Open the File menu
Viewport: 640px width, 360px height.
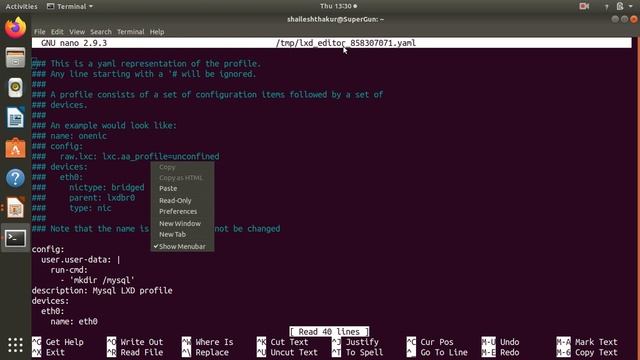40,31
